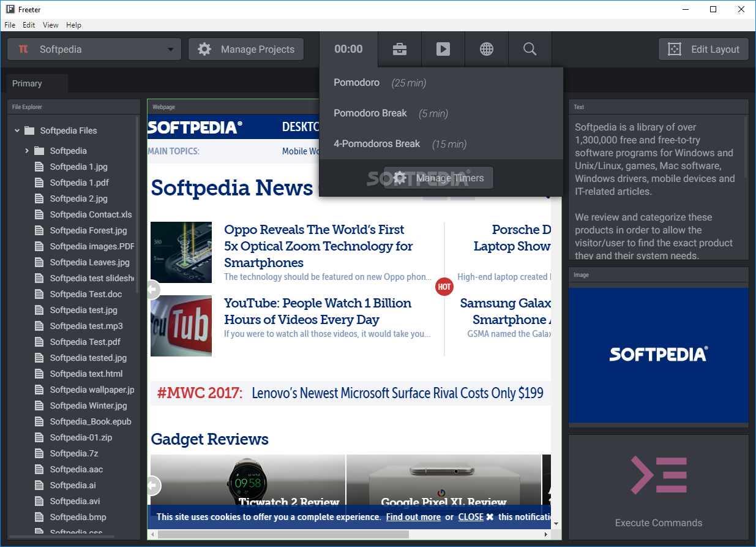Select Softpedia.aac file
Screen dimensions: 756x547
[x=77, y=469]
